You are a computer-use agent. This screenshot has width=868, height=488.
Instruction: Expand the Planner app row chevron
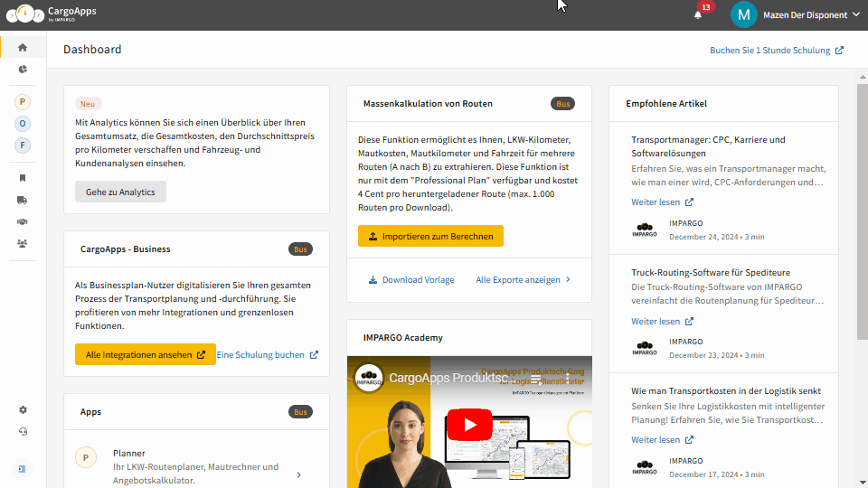(299, 474)
